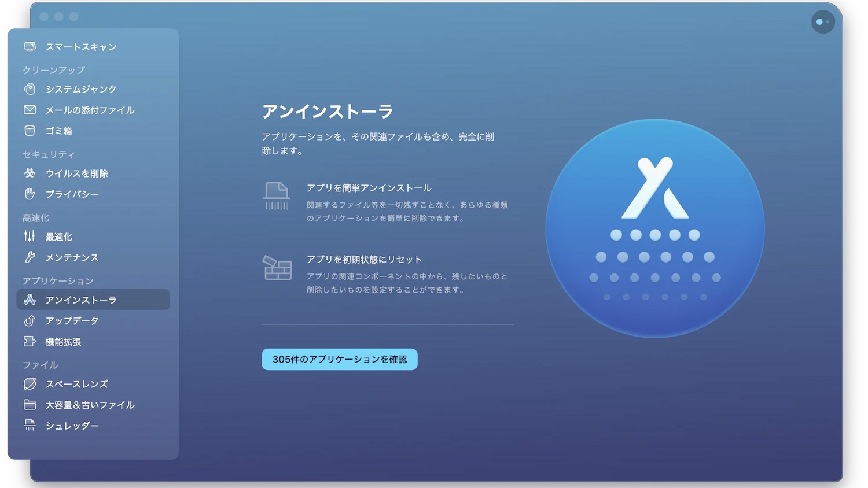Screen dimensions: 868x488
Task: Click the assistant dot button top right
Action: (x=822, y=22)
